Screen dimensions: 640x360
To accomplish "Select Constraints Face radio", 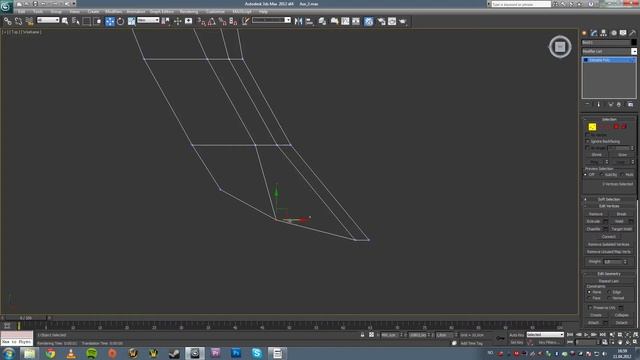I will (589, 298).
